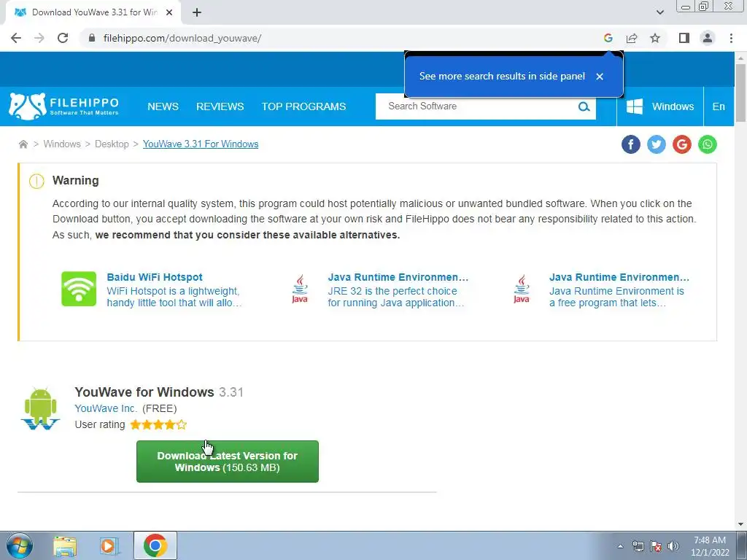Click the volume speaker tray icon
The image size is (747, 560).
673,546
